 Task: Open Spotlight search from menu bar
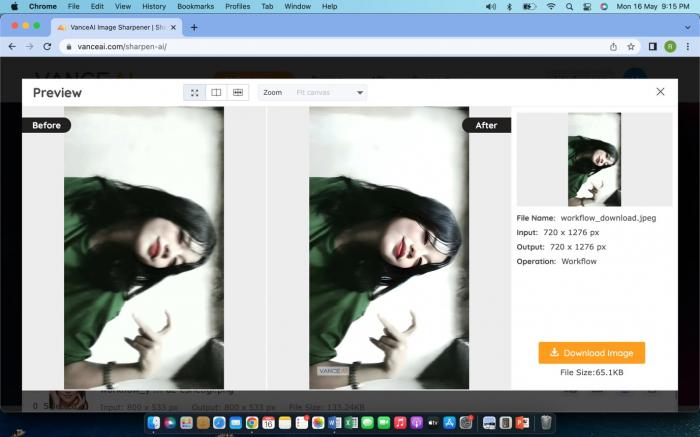click(x=569, y=6)
